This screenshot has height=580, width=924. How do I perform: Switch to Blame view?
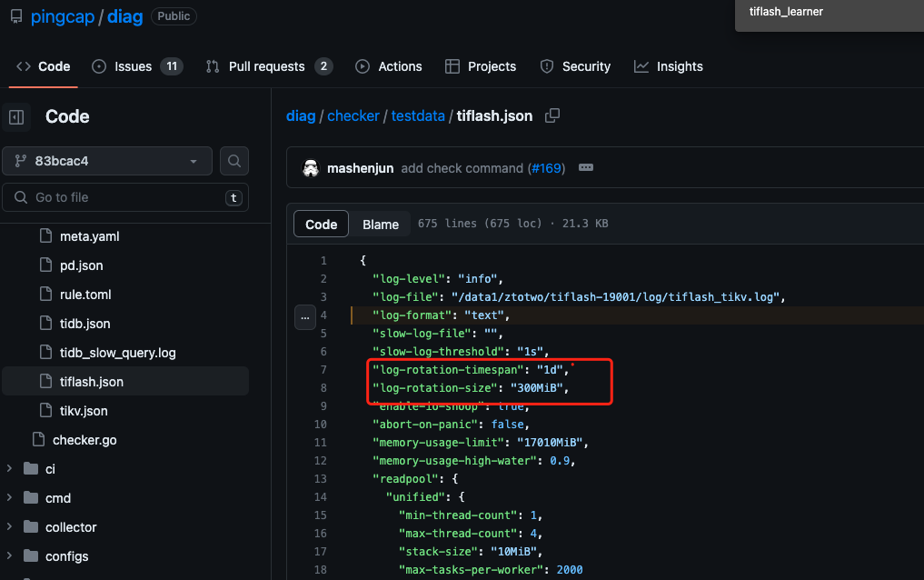point(381,224)
